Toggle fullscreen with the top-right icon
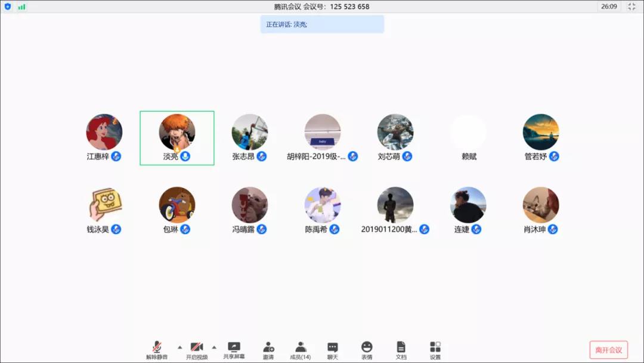 pos(631,7)
